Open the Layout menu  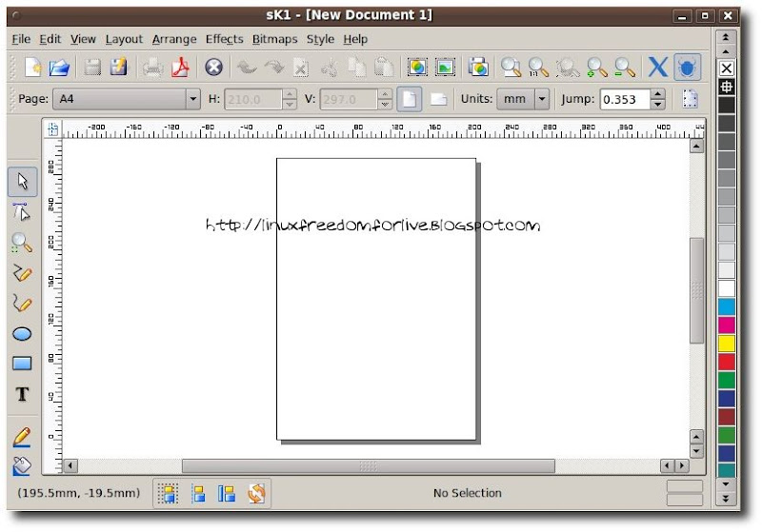pyautogui.click(x=124, y=39)
